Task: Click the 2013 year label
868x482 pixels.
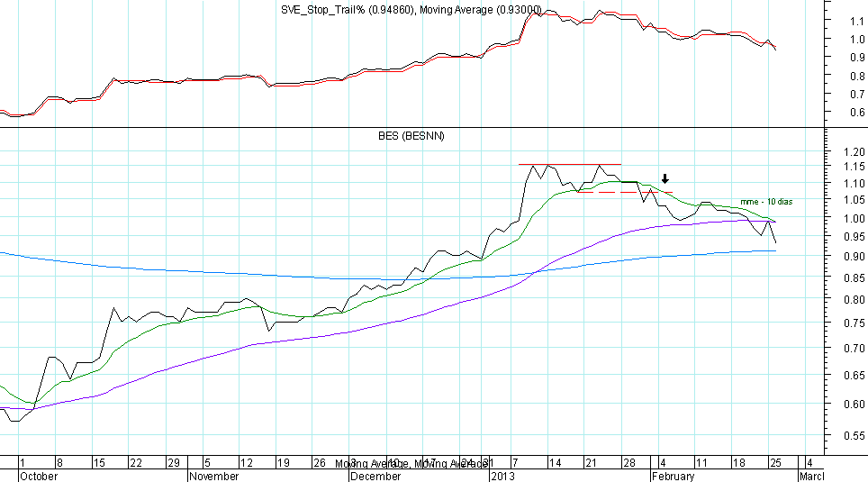Action: [502, 476]
